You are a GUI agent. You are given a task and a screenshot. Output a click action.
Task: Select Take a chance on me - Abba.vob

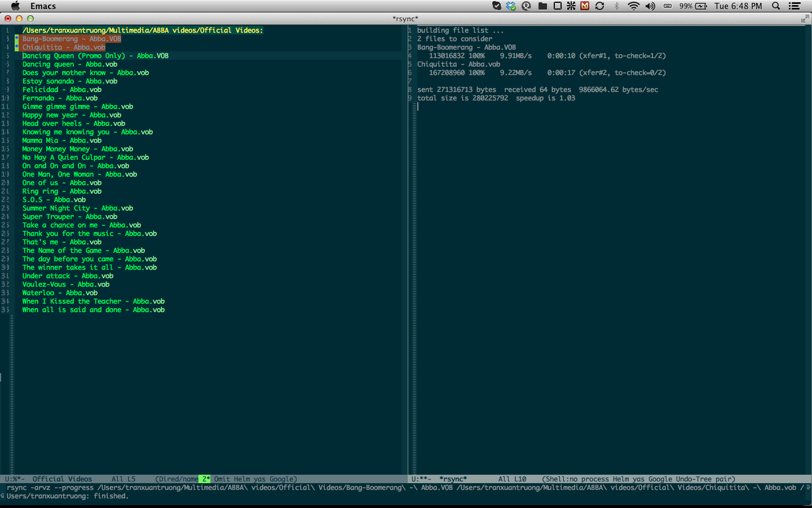(x=82, y=225)
